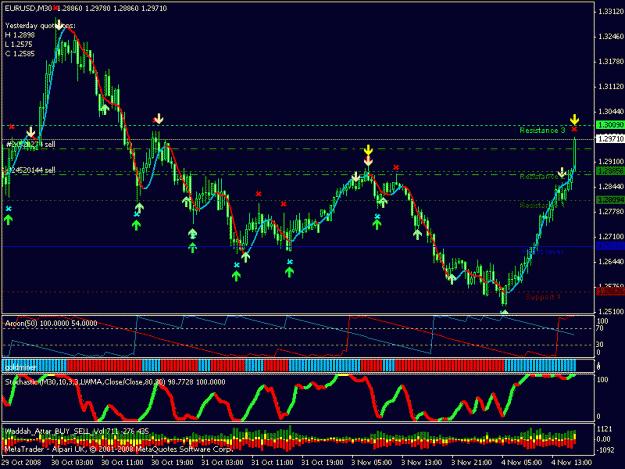Viewport: 625px width, 469px height.
Task: Select green up arrow beneath #24520144 sell order
Action: click(x=8, y=219)
